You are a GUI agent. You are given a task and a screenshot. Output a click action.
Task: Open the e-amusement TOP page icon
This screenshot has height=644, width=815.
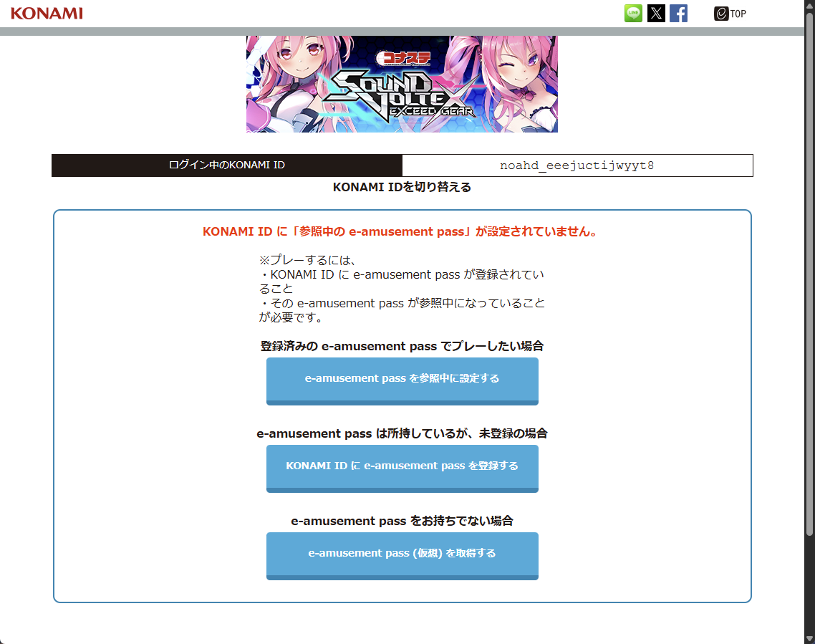click(730, 14)
